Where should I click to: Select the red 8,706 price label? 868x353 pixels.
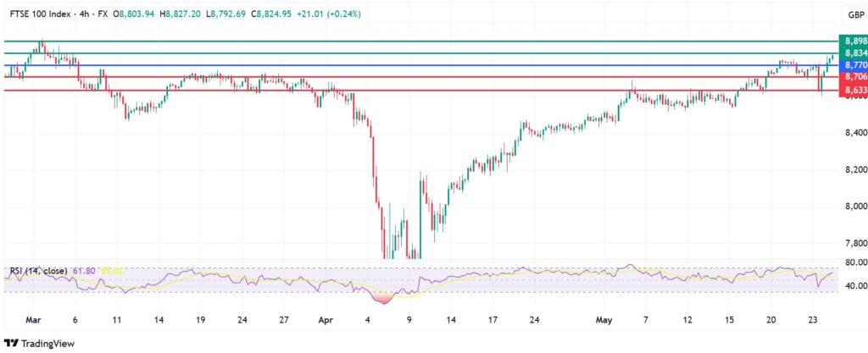coord(852,77)
